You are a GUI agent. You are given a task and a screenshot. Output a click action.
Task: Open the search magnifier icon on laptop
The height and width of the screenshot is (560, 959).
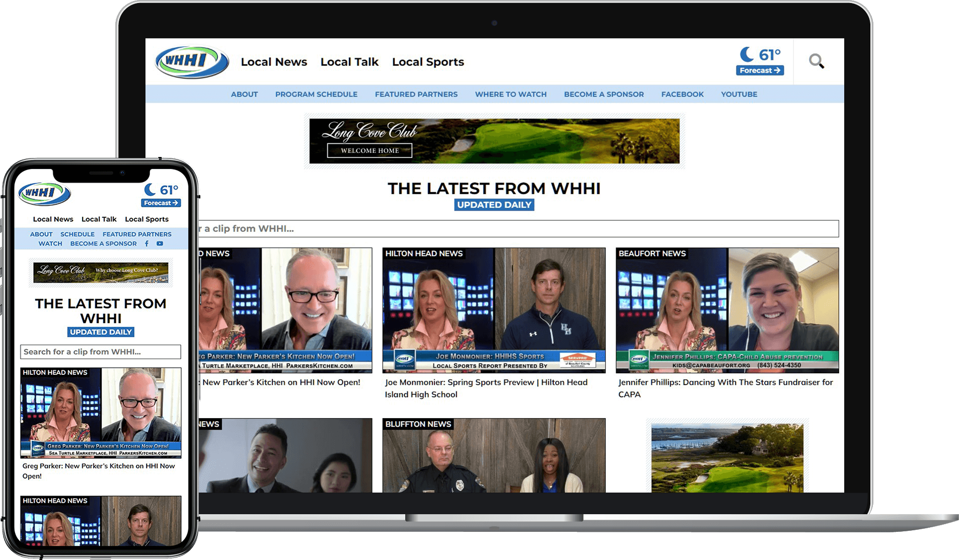(816, 61)
